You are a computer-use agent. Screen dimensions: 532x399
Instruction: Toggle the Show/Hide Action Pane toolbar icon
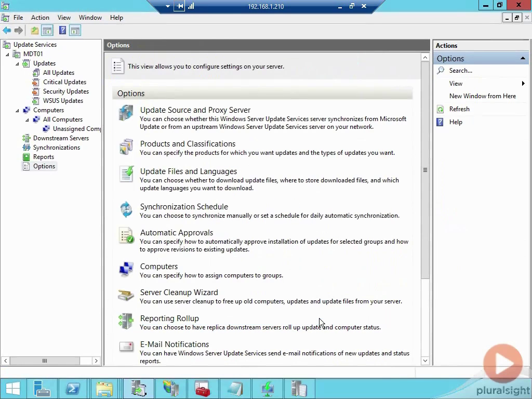(x=75, y=31)
